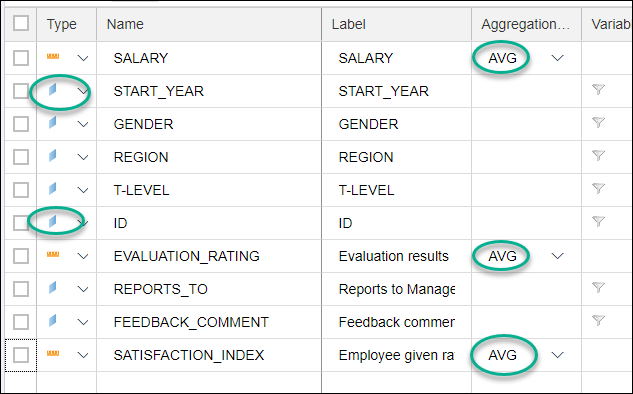Click the attribute icon for REGION
633x394 pixels.
[52, 156]
